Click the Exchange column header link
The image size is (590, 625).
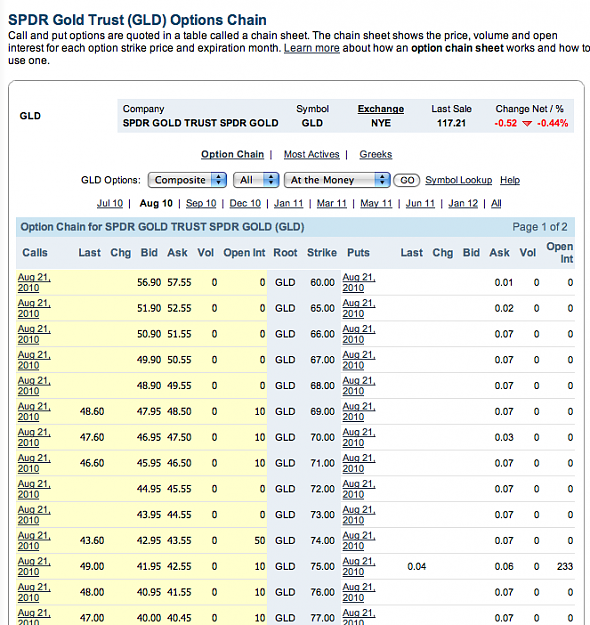tap(381, 109)
